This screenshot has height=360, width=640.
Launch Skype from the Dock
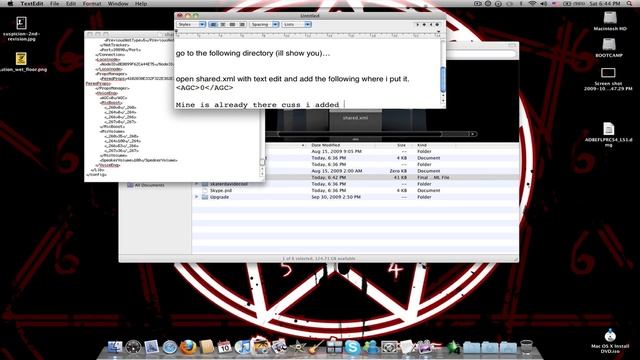[x=352, y=347]
